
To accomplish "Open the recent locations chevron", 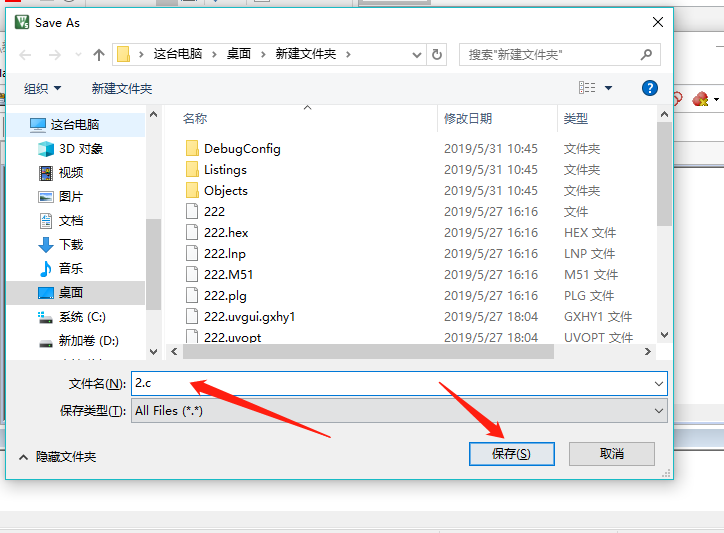I will pyautogui.click(x=78, y=55).
